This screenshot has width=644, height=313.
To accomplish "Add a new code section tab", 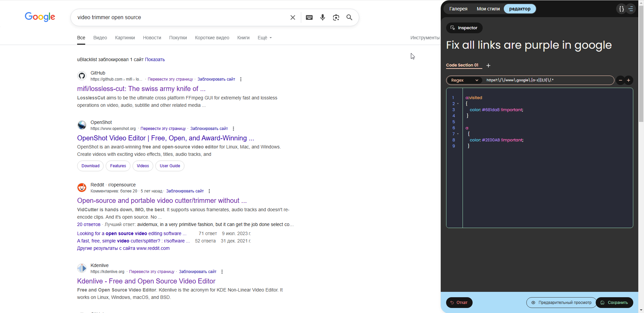I will [488, 65].
